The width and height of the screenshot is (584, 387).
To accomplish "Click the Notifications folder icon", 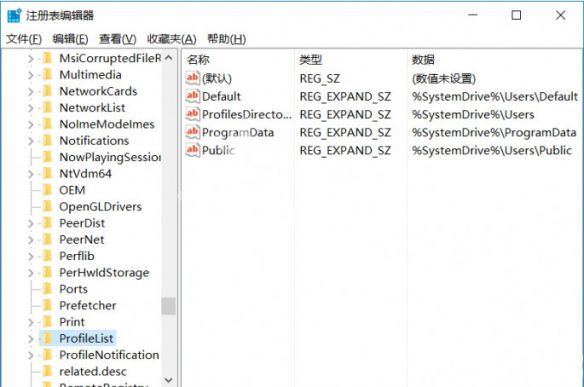I will pos(47,140).
